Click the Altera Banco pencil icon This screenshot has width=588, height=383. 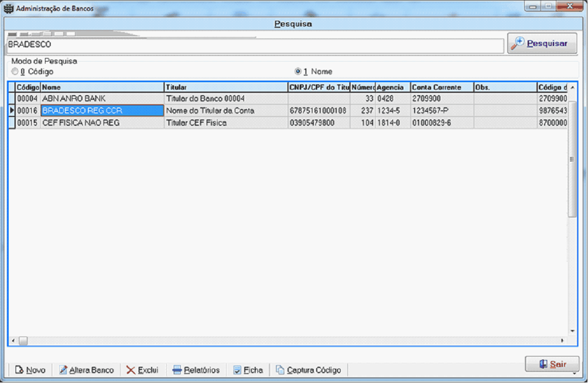pyautogui.click(x=63, y=370)
